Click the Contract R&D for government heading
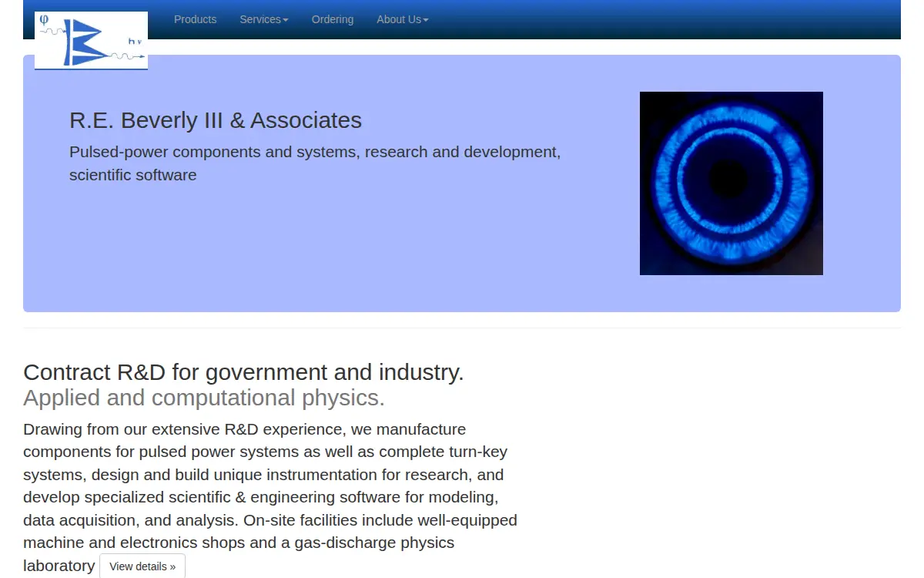924x578 pixels. coord(243,372)
